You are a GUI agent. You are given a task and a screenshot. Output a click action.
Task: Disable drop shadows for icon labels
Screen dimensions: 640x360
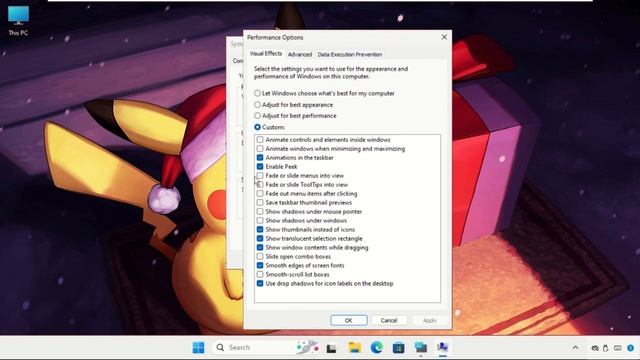pyautogui.click(x=260, y=283)
